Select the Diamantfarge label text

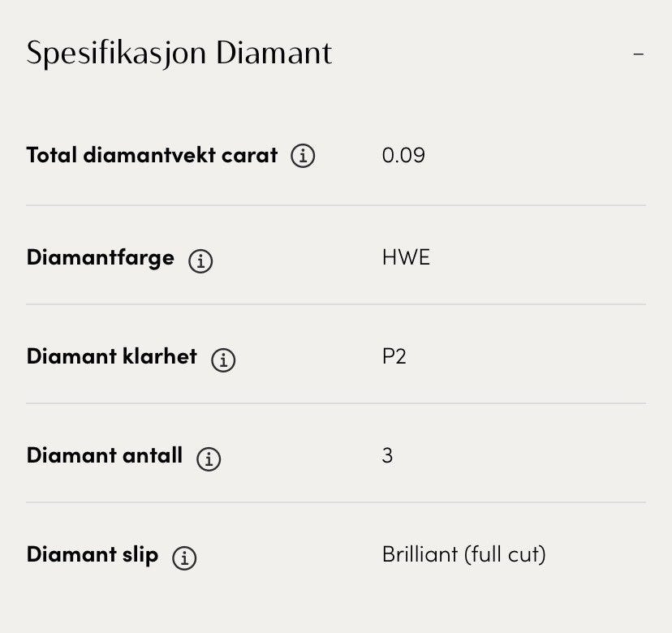click(x=100, y=258)
